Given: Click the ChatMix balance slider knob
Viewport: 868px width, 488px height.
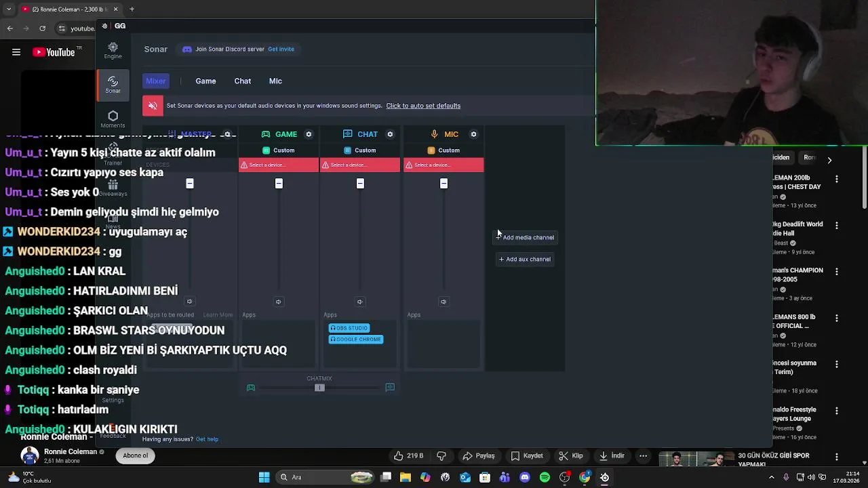Looking at the screenshot, I should point(319,388).
